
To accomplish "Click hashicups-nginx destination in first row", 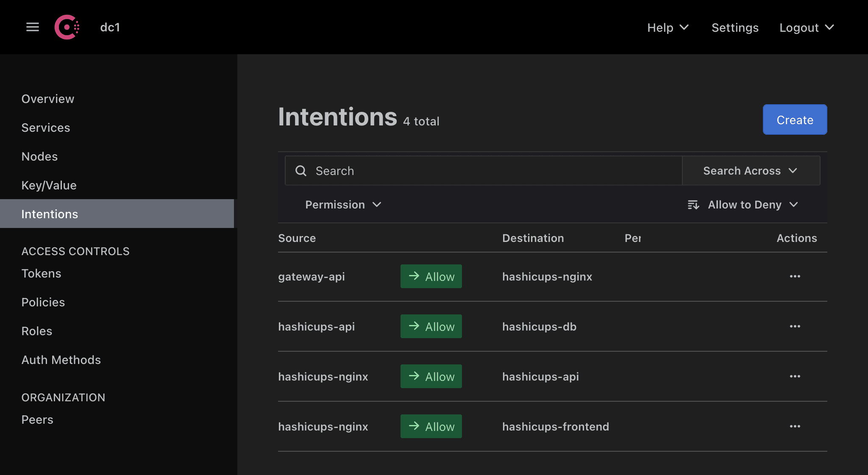I will [547, 277].
